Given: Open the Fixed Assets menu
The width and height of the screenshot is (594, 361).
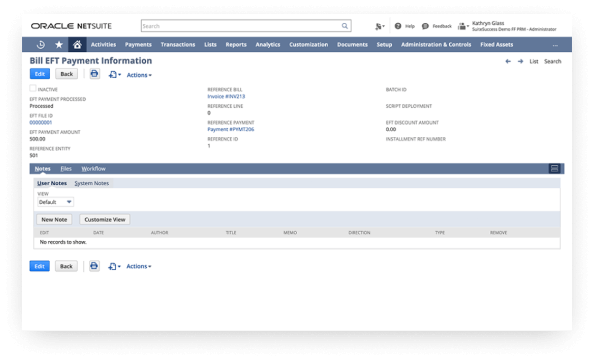Looking at the screenshot, I should click(x=497, y=45).
